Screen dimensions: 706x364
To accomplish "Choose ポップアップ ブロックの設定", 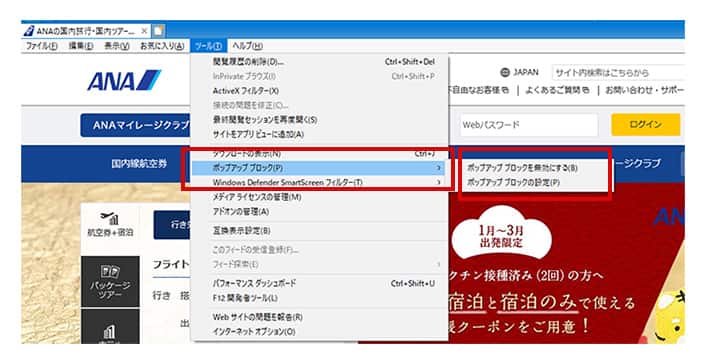I will pyautogui.click(x=513, y=182).
